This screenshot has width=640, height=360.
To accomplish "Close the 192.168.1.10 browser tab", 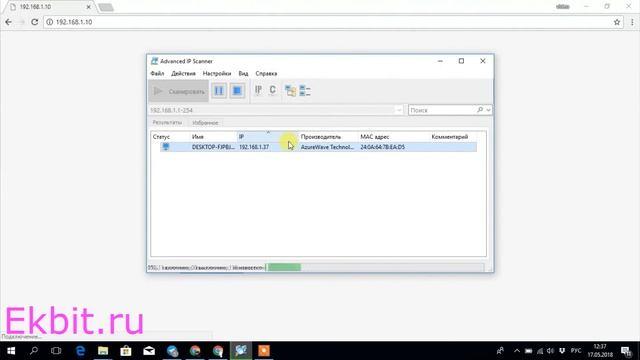I will click(89, 7).
